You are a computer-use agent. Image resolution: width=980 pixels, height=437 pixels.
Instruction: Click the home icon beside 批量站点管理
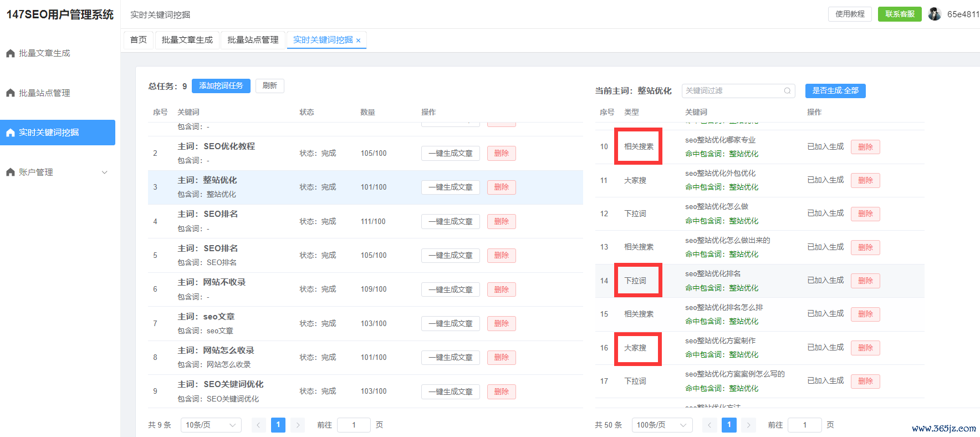tap(10, 93)
